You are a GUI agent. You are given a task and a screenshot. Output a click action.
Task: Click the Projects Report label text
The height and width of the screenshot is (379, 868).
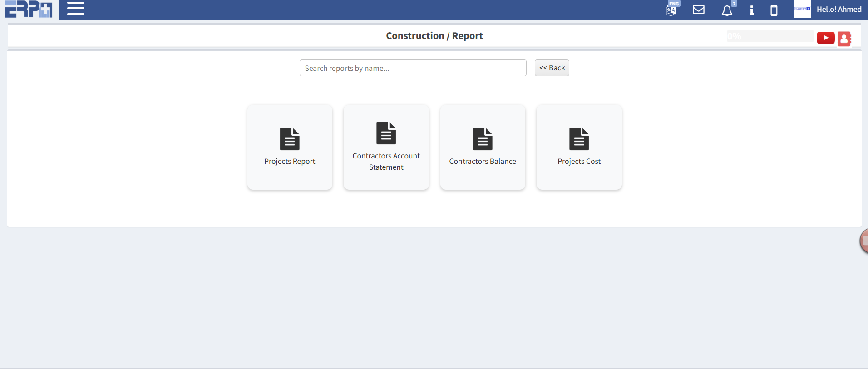290,162
